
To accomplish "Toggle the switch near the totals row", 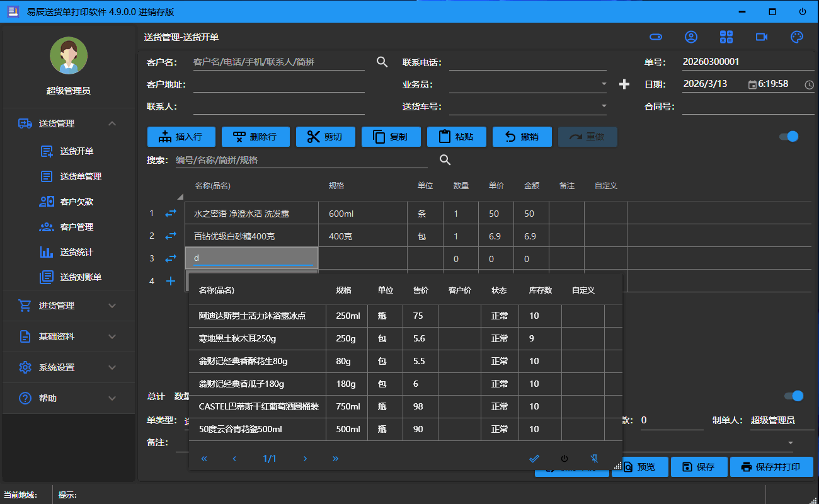I will [x=794, y=396].
